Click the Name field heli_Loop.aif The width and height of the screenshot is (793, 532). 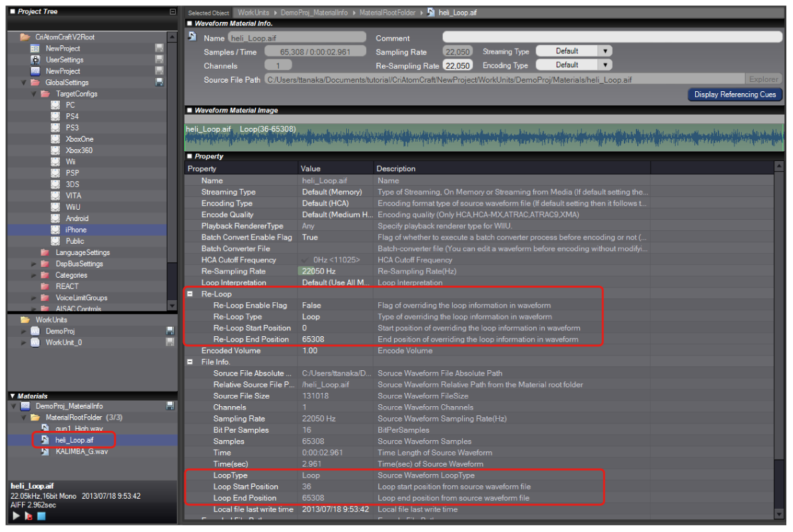pos(297,38)
